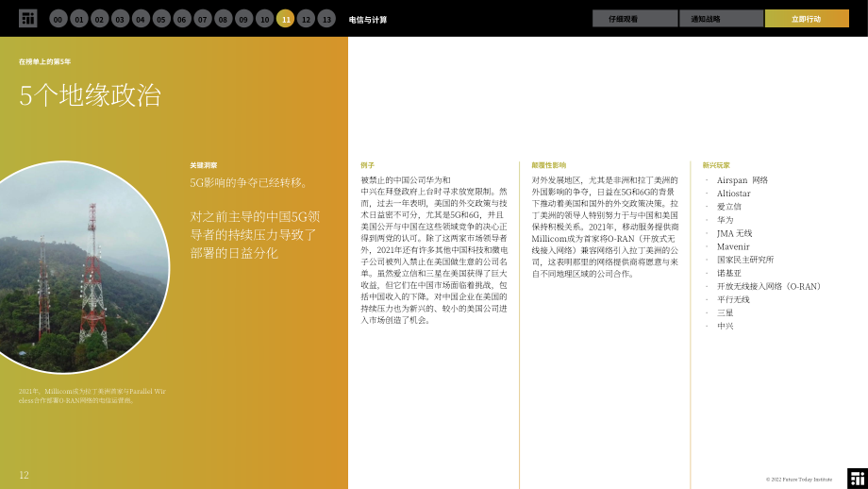
Task: Click list item 国家民主研究所
Action: [x=745, y=260]
